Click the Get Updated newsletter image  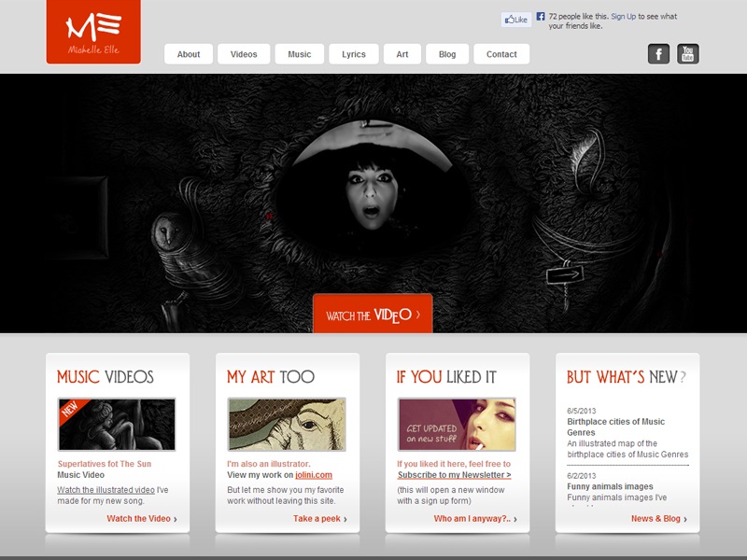point(457,425)
